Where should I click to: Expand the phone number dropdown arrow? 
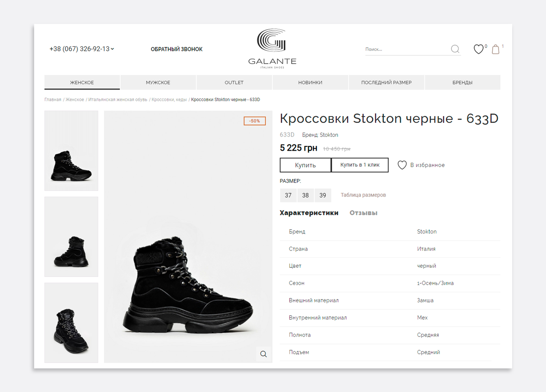tap(113, 49)
